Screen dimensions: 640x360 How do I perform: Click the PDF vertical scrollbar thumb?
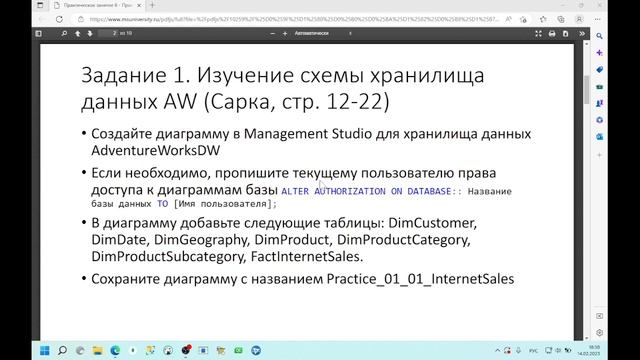point(587,89)
